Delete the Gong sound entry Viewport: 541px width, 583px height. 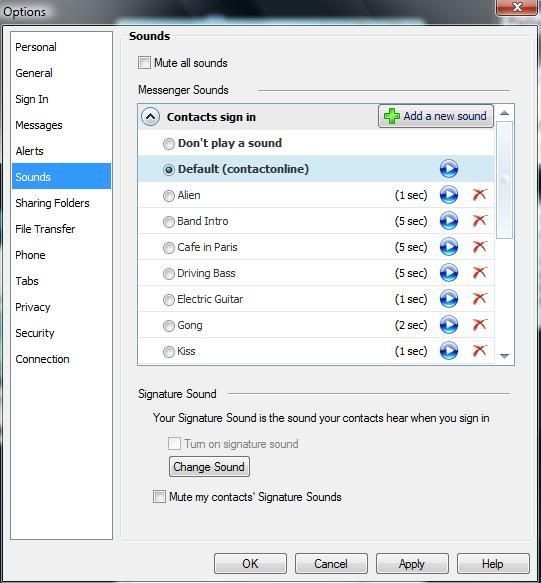[480, 325]
